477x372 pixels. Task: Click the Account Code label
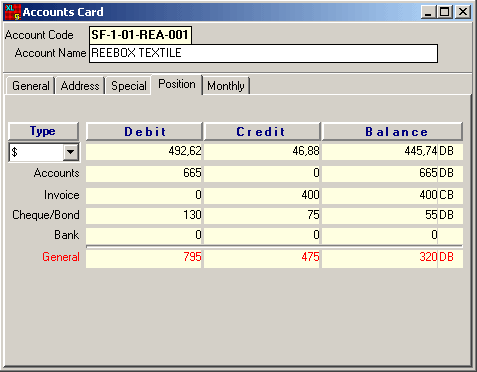(39, 35)
